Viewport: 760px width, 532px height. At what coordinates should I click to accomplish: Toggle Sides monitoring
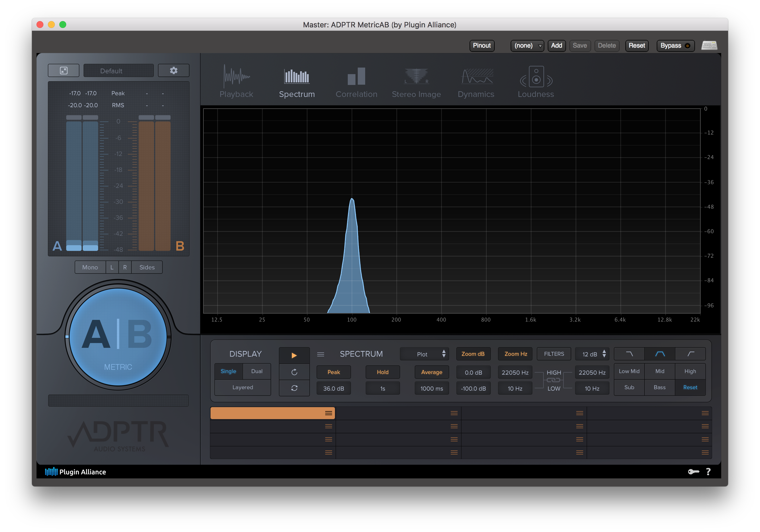click(147, 267)
